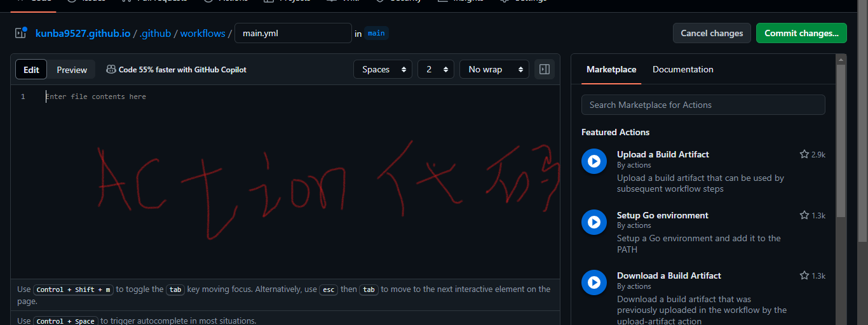Click the marketplace panel scrollbar
Screen dimensions: 868x325
(841, 140)
